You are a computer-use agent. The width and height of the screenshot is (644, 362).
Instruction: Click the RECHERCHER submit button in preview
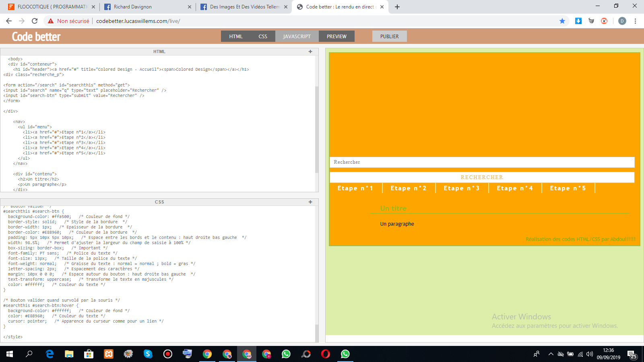pos(482,177)
